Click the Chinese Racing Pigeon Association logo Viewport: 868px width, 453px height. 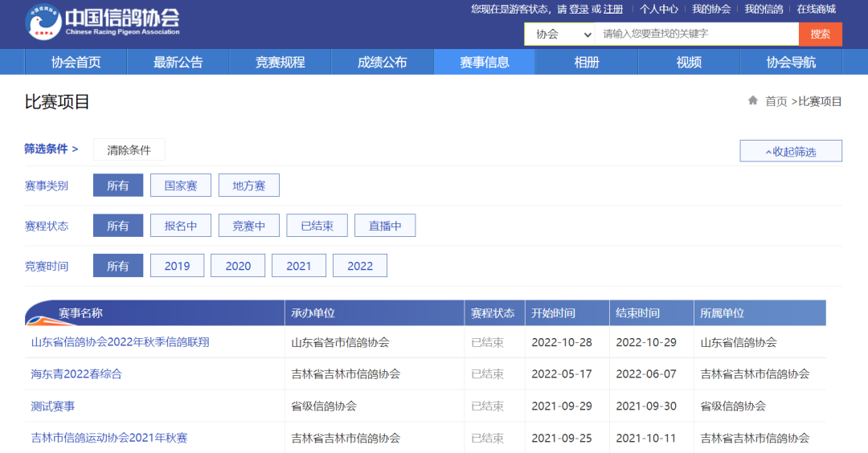coord(102,22)
